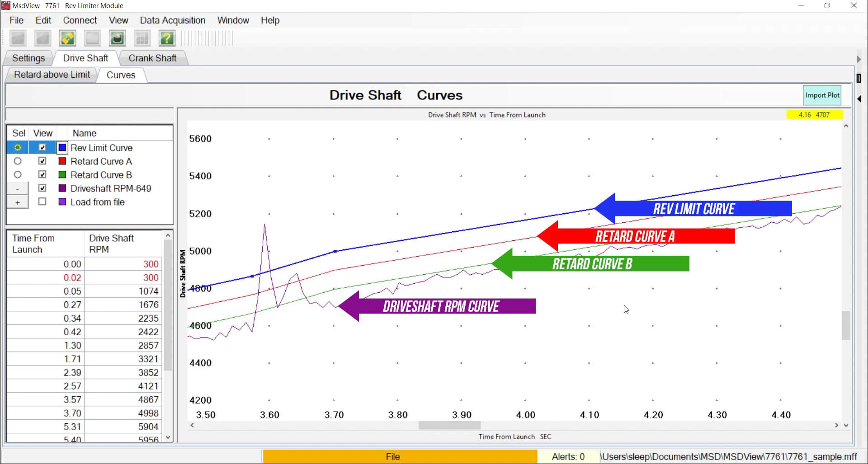
Task: Click the grayed-out grid toolbar icon
Action: [x=142, y=38]
